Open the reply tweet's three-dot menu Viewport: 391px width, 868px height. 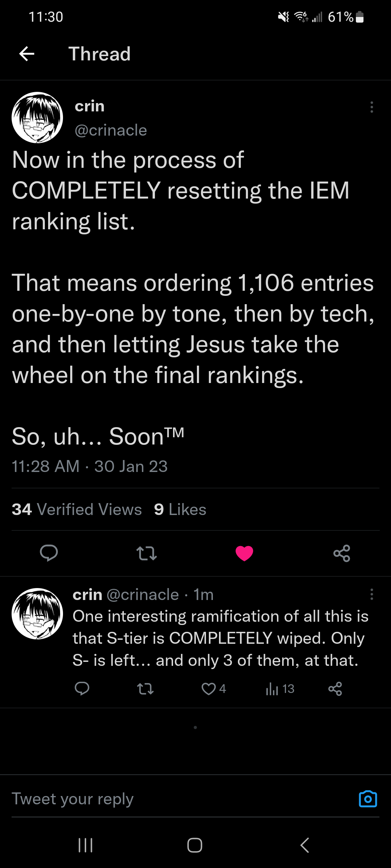371,595
